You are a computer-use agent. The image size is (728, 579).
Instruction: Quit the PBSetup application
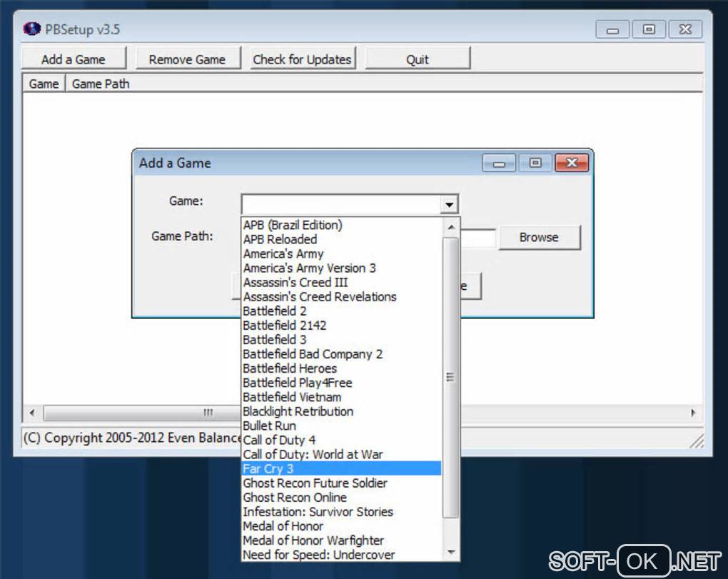[418, 59]
